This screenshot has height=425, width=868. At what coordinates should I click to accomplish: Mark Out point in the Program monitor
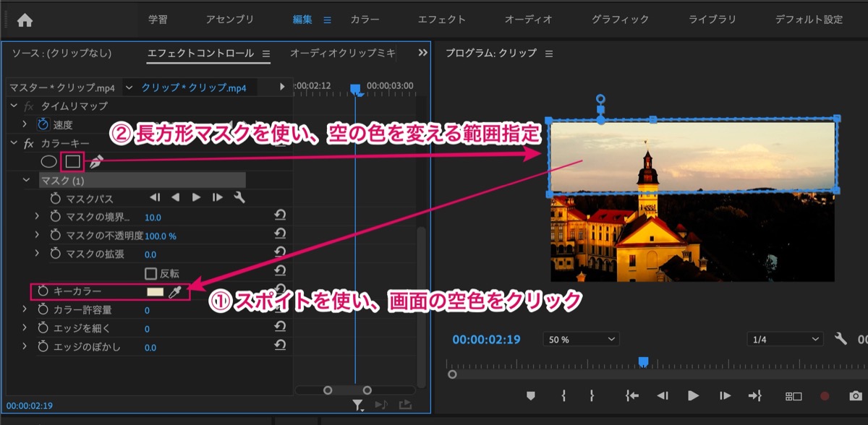pyautogui.click(x=592, y=395)
